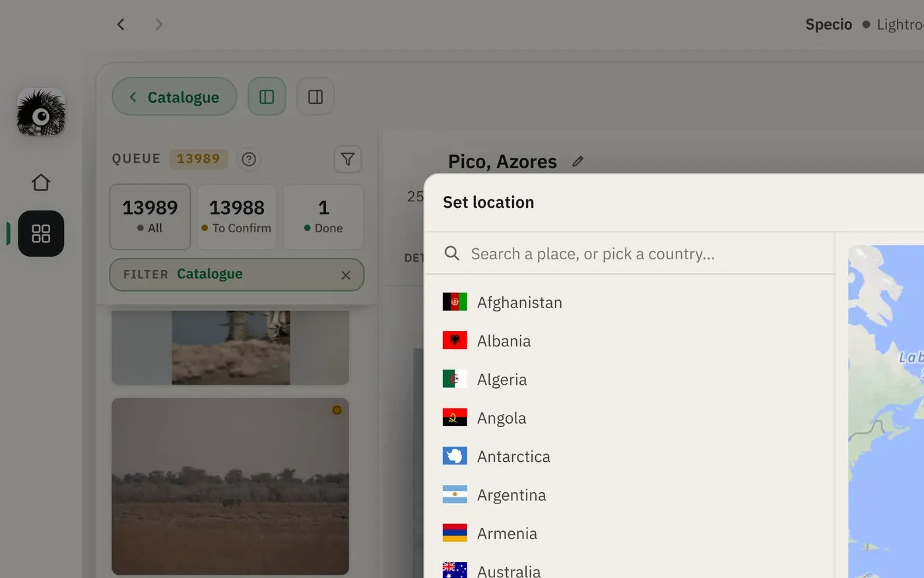Image resolution: width=924 pixels, height=578 pixels.
Task: Select Australia from the country list
Action: pos(630,567)
